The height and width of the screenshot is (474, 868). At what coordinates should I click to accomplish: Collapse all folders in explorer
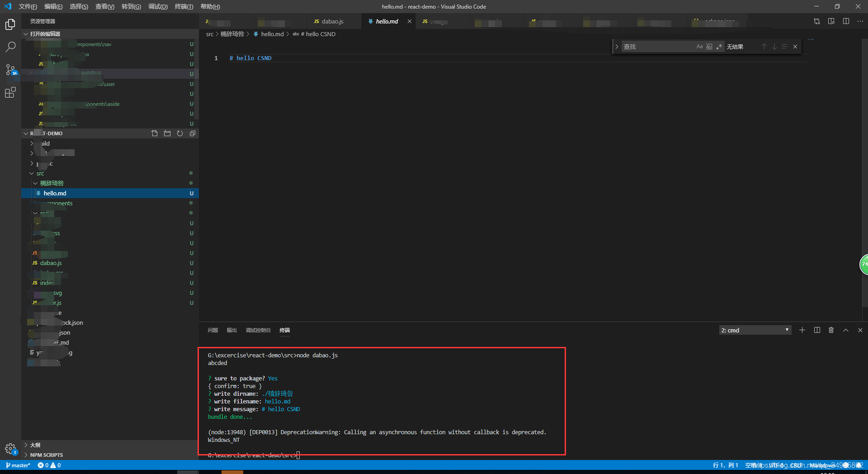pos(193,133)
